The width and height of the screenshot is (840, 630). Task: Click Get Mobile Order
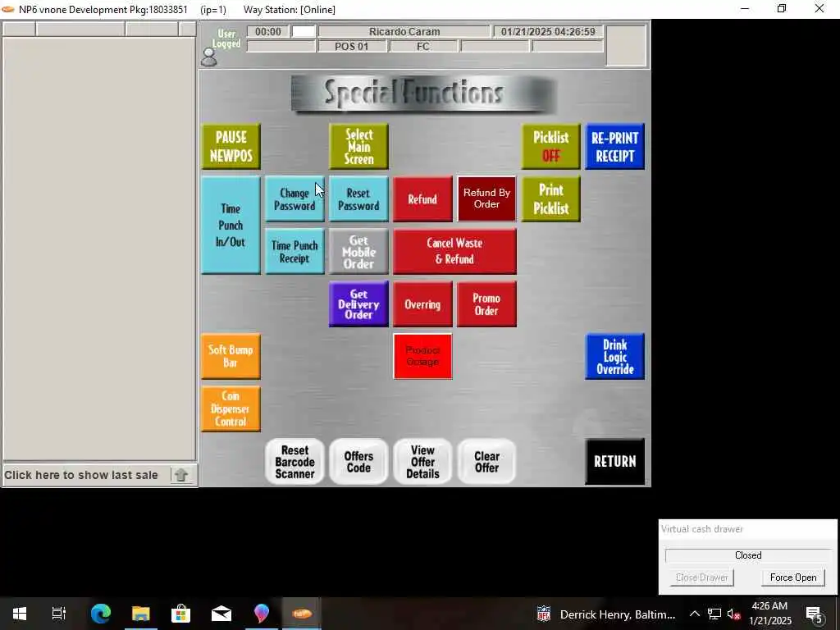coord(358,251)
